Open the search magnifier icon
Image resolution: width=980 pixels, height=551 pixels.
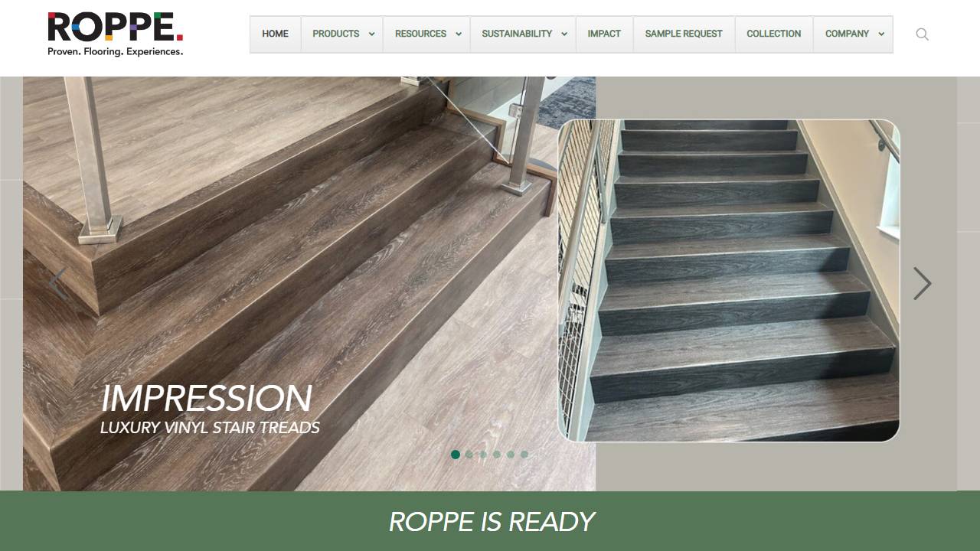[922, 34]
